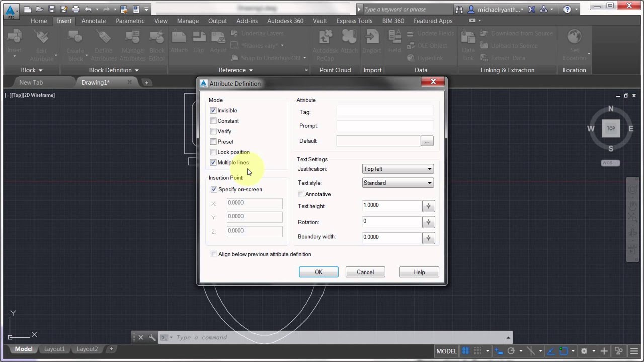Screen dimensions: 644x362
Task: Toggle the drawing grid display in status bar
Action: [465, 351]
